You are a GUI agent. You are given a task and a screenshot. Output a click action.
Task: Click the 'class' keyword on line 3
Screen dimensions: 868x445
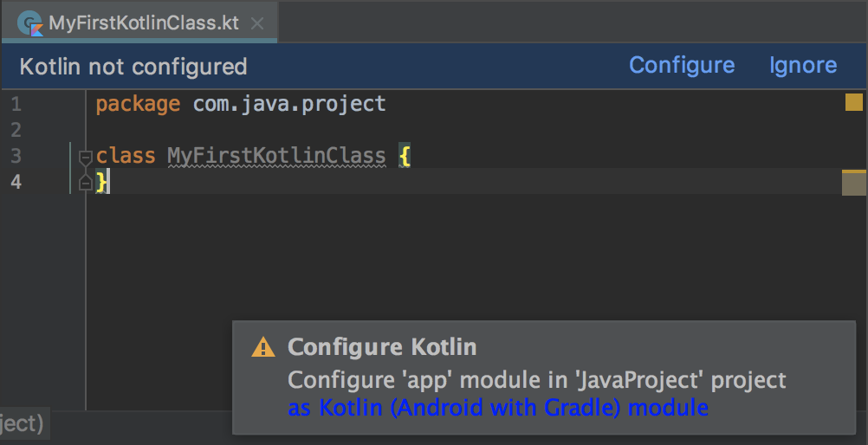[x=126, y=157]
